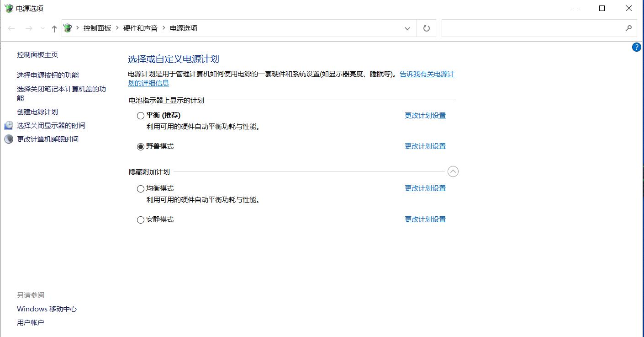Select the 野兽模式 power plan
644x337 pixels.
tap(141, 147)
